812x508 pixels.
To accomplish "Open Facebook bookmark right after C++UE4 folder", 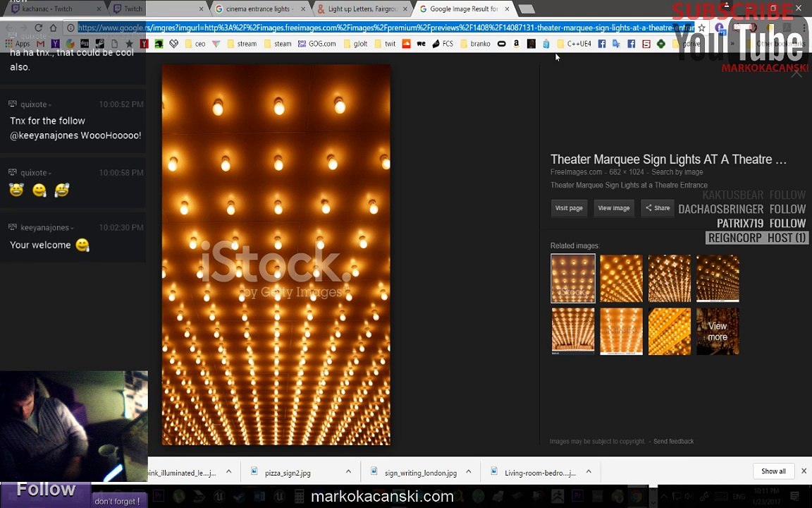I will click(602, 44).
